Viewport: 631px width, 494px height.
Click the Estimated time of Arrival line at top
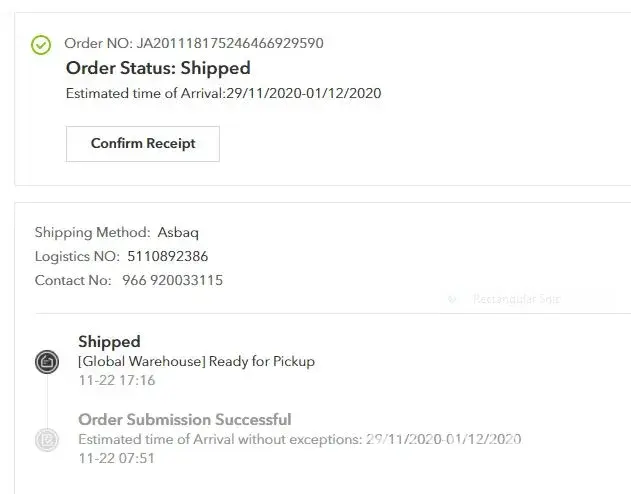223,93
